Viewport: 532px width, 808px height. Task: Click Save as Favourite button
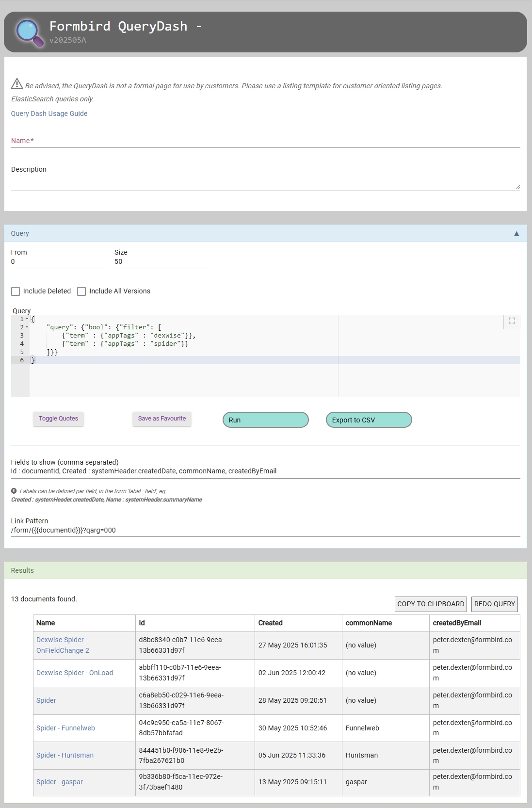click(162, 419)
